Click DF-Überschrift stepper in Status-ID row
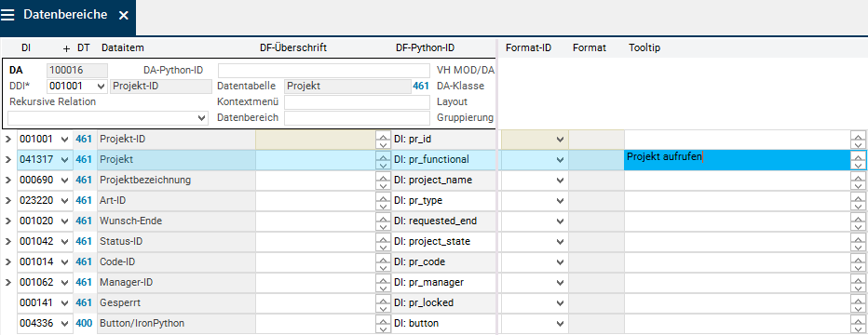868x335 pixels. pyautogui.click(x=383, y=242)
